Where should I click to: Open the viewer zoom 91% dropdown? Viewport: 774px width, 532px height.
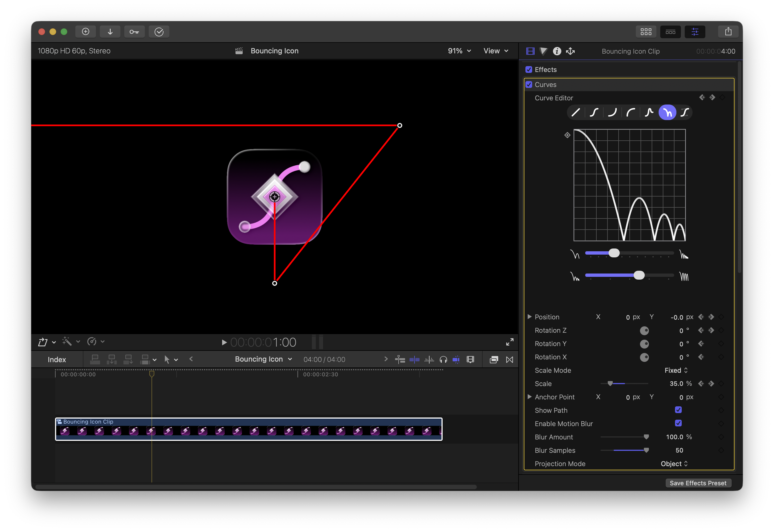(459, 51)
